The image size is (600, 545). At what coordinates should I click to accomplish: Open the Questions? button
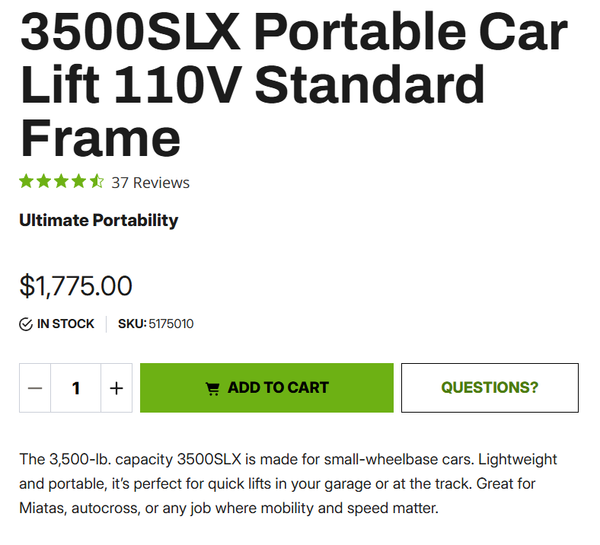489,388
